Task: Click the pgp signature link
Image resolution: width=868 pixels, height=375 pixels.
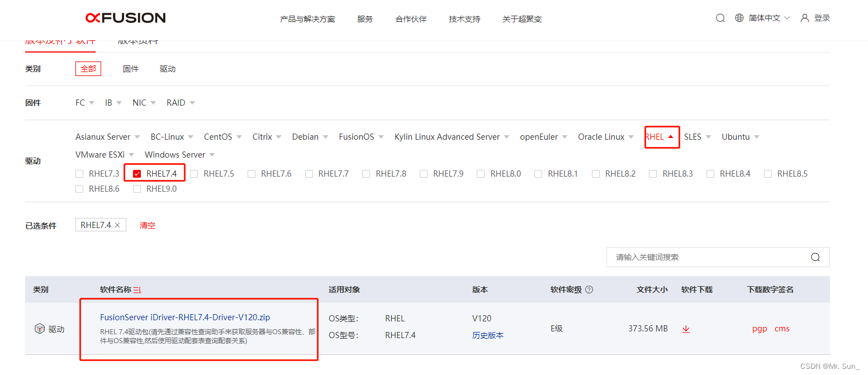Action: [760, 329]
